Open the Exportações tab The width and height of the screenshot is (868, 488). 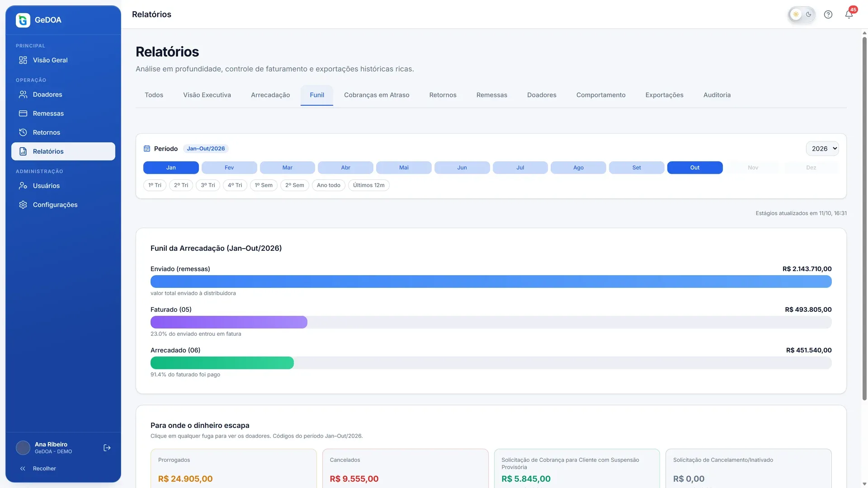click(664, 95)
